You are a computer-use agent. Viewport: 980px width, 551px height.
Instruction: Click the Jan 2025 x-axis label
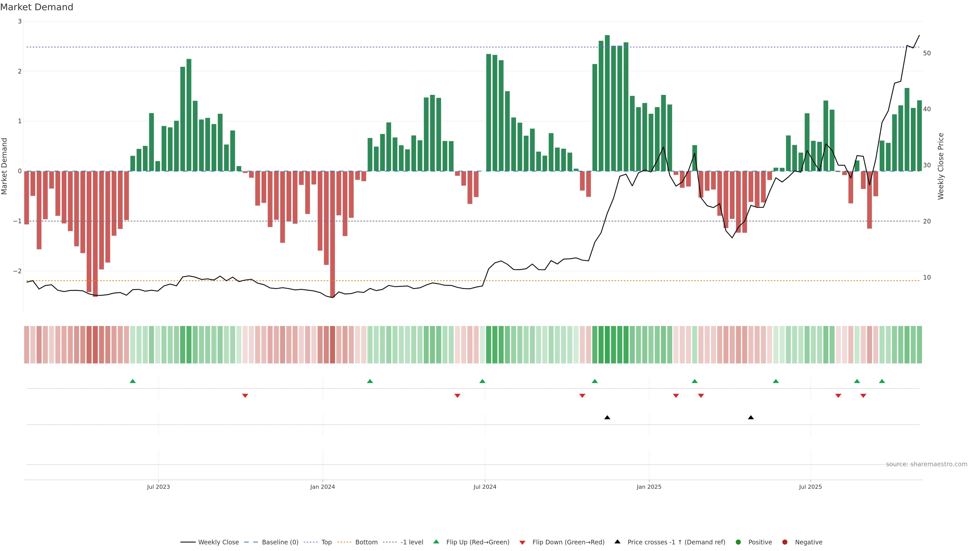649,487
